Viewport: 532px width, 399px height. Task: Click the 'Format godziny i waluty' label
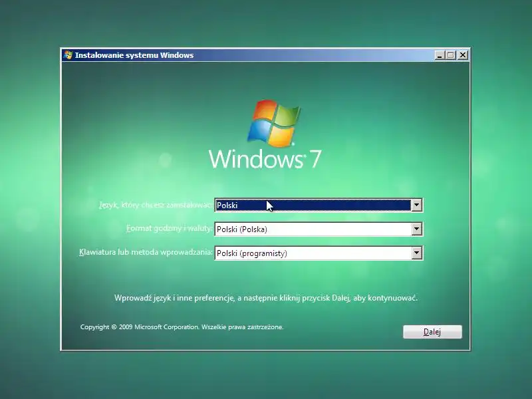[x=170, y=228]
